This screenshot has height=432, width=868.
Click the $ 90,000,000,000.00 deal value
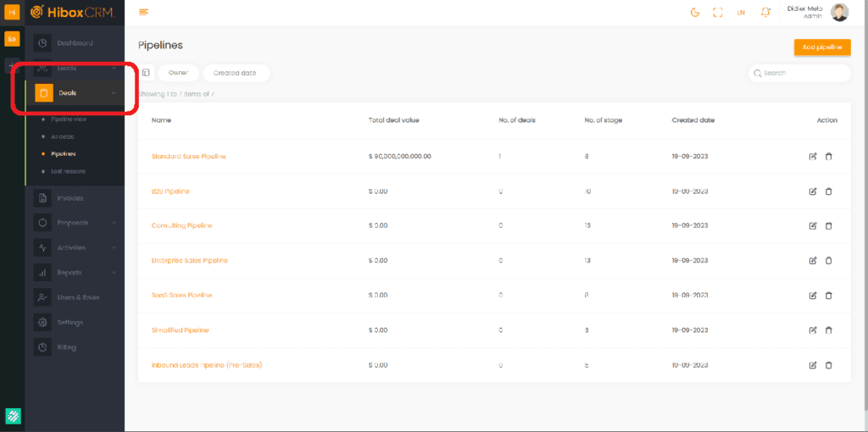400,157
